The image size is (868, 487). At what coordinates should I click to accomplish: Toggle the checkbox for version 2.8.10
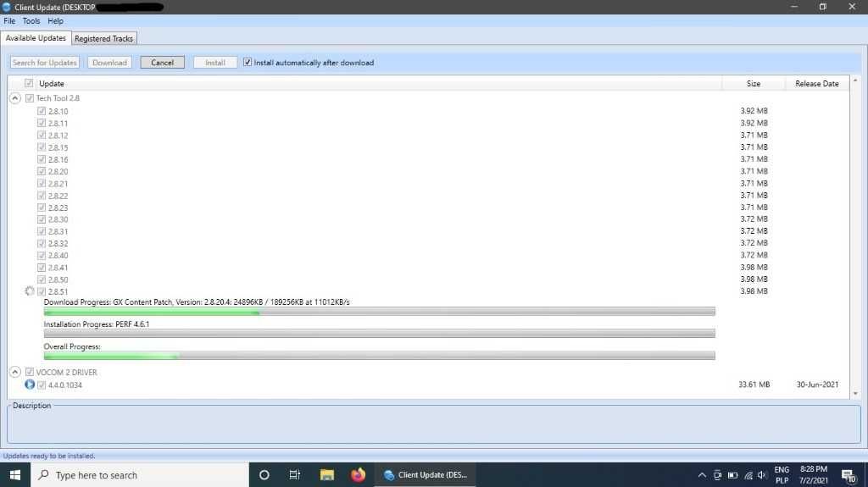[42, 111]
